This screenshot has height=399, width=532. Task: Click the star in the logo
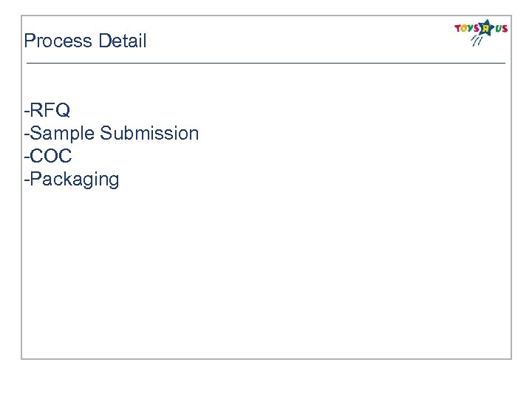pos(485,28)
